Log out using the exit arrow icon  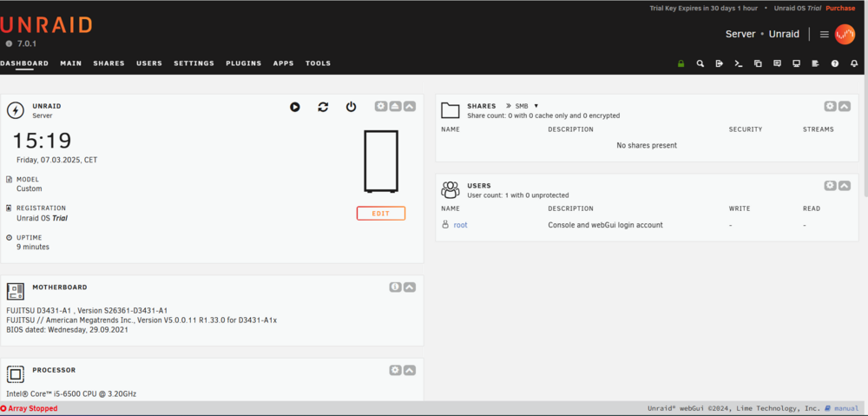coord(719,63)
